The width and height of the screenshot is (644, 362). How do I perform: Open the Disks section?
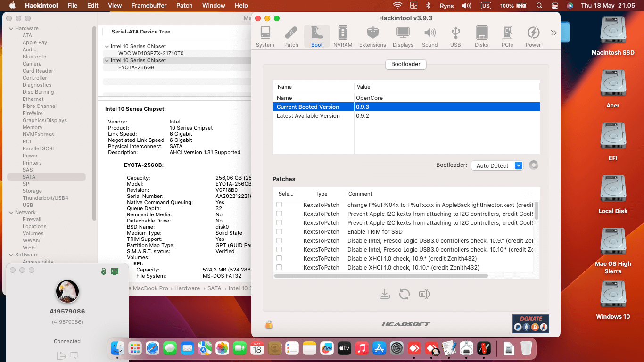point(481,37)
